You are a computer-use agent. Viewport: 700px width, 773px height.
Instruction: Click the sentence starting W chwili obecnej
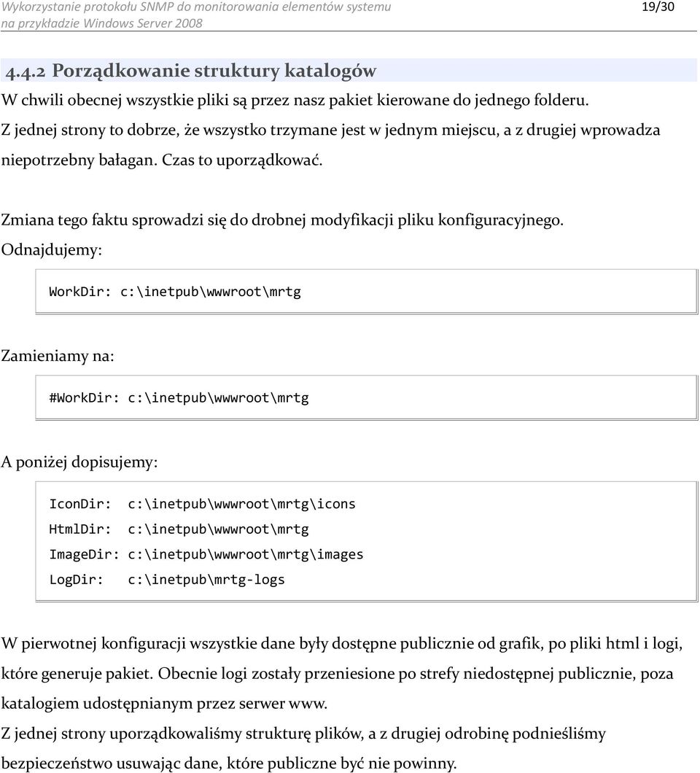click(x=295, y=100)
